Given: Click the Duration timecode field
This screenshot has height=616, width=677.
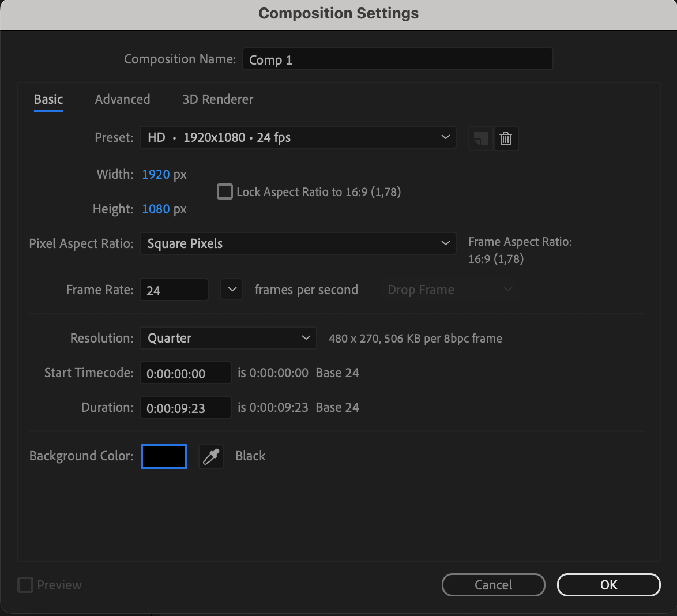Looking at the screenshot, I should pyautogui.click(x=185, y=407).
